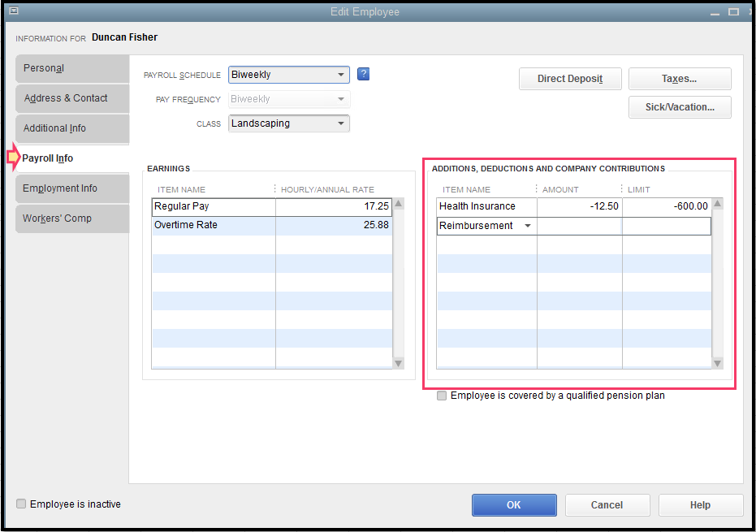This screenshot has width=756, height=532.
Task: Click the Limit column header
Action: click(639, 189)
